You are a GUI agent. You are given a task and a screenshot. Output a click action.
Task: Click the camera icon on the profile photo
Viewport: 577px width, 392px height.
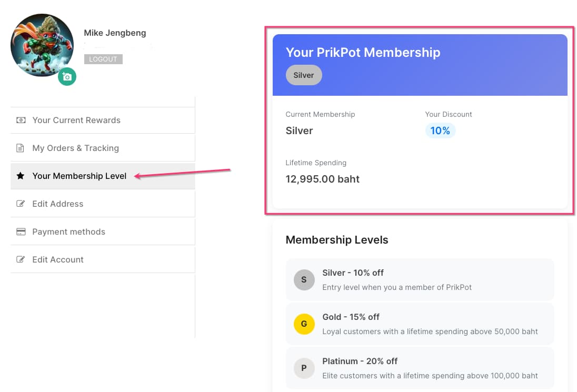tap(67, 77)
